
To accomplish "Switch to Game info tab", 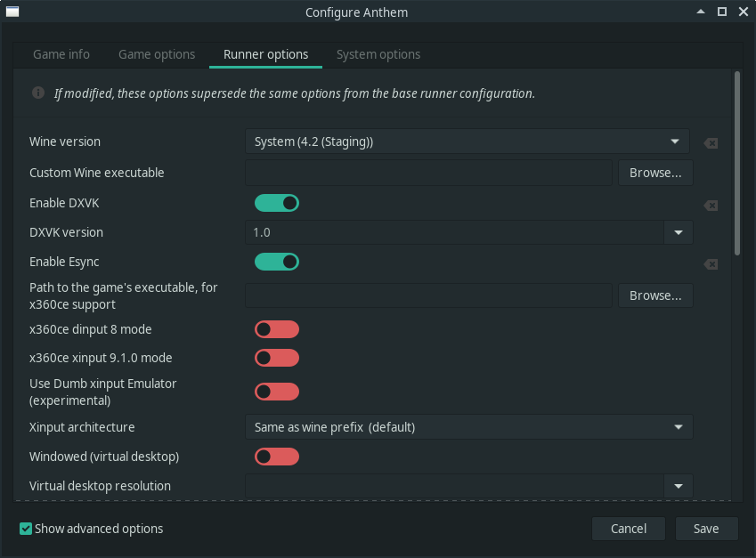I will [x=61, y=54].
